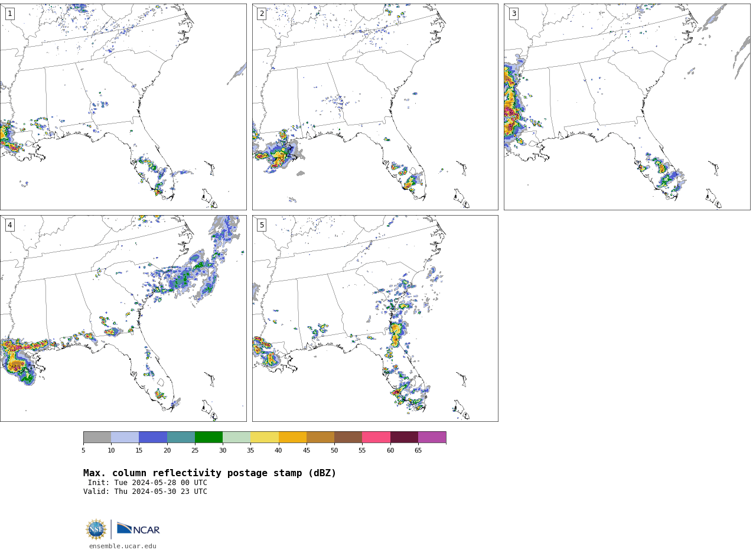Click the NCAR logo
This screenshot has height=553, width=756.
(x=138, y=529)
